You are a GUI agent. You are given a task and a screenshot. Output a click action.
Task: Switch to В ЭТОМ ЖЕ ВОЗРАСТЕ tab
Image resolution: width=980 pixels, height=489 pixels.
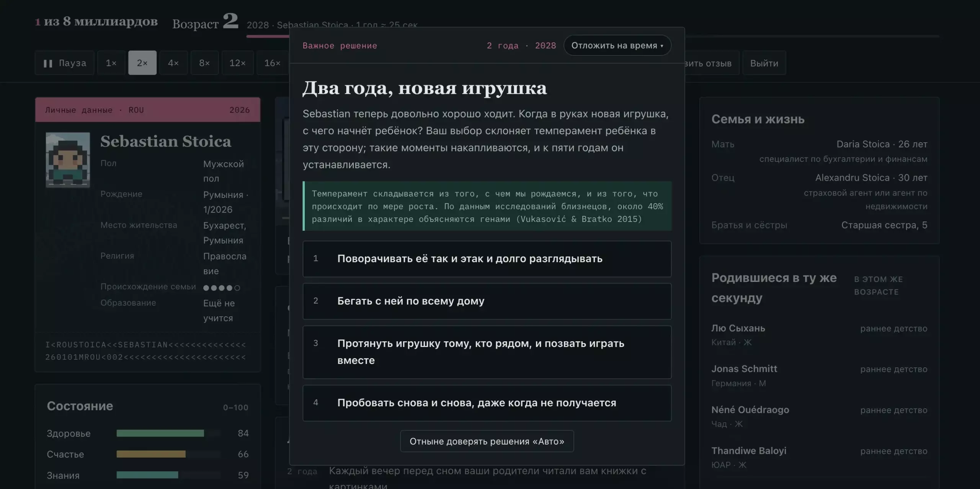click(878, 285)
